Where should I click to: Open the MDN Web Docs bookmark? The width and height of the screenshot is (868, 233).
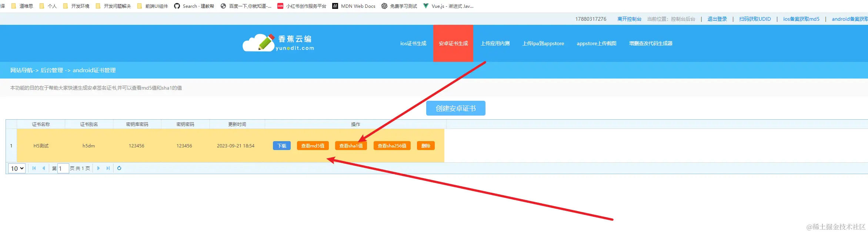tap(354, 6)
